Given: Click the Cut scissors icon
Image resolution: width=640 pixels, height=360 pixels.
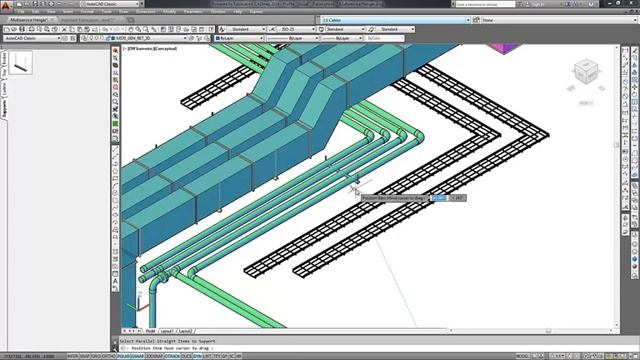Looking at the screenshot, I should tap(64, 29).
